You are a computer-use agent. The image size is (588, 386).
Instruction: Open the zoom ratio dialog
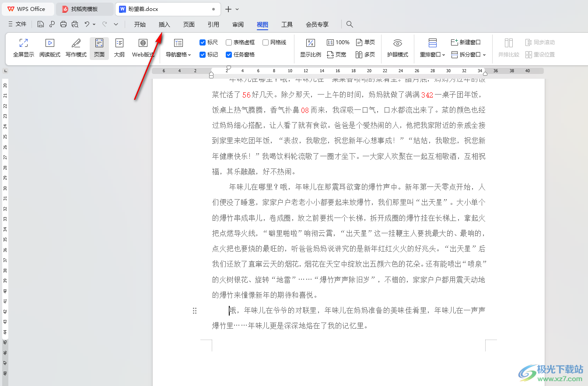pos(310,43)
